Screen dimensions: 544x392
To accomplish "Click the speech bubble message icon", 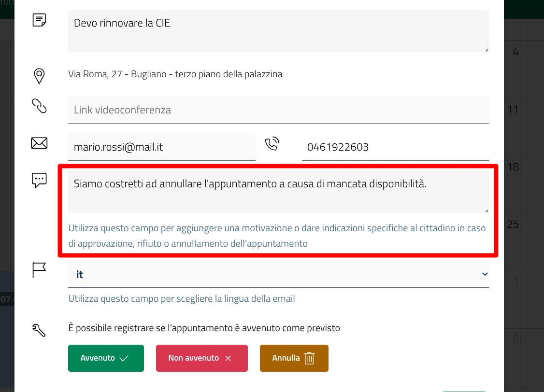I will [x=39, y=180].
